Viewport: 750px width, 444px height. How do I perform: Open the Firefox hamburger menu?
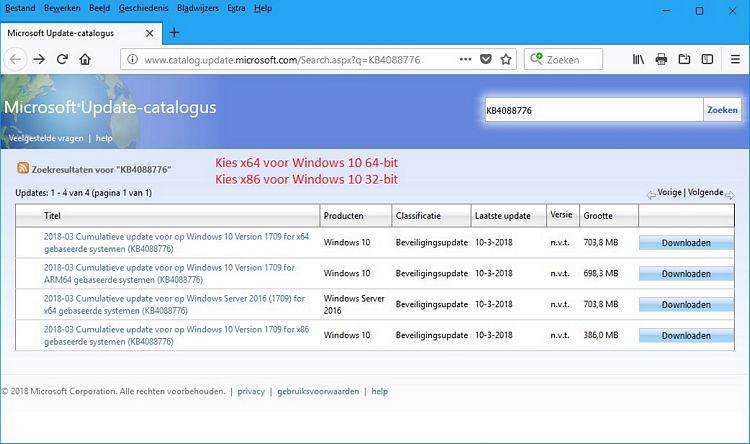735,59
